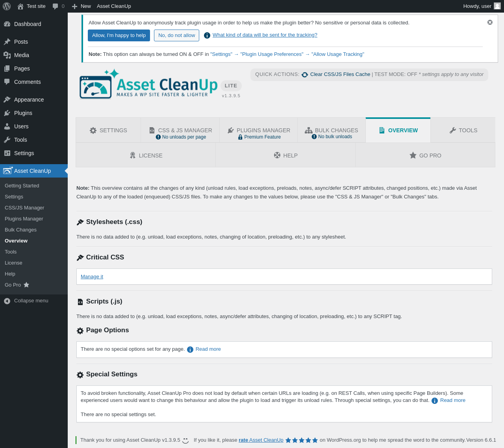Click No, do not allow button

176,35
